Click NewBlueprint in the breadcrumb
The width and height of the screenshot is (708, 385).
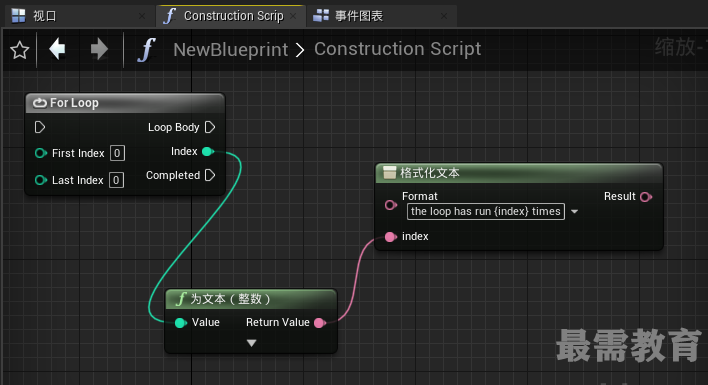point(231,50)
